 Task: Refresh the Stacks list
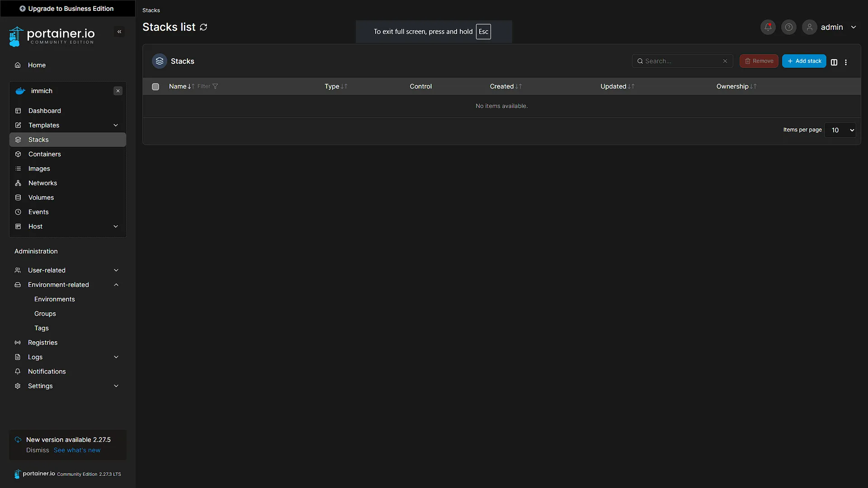pyautogui.click(x=203, y=27)
